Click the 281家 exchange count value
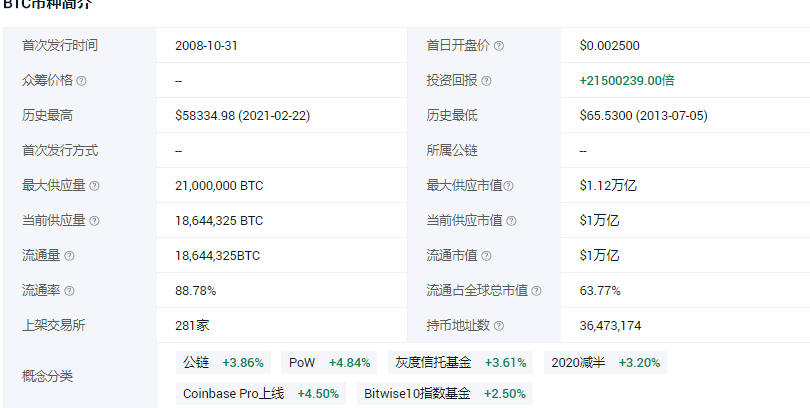Viewport: 810px width, 408px height. click(192, 326)
